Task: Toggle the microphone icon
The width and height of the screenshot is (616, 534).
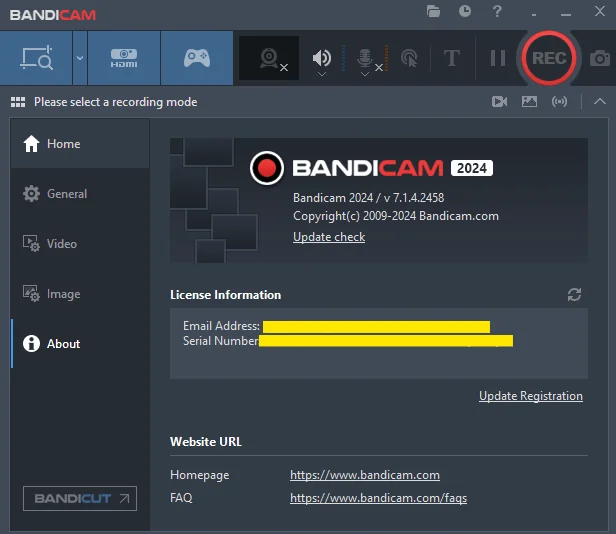Action: point(365,58)
